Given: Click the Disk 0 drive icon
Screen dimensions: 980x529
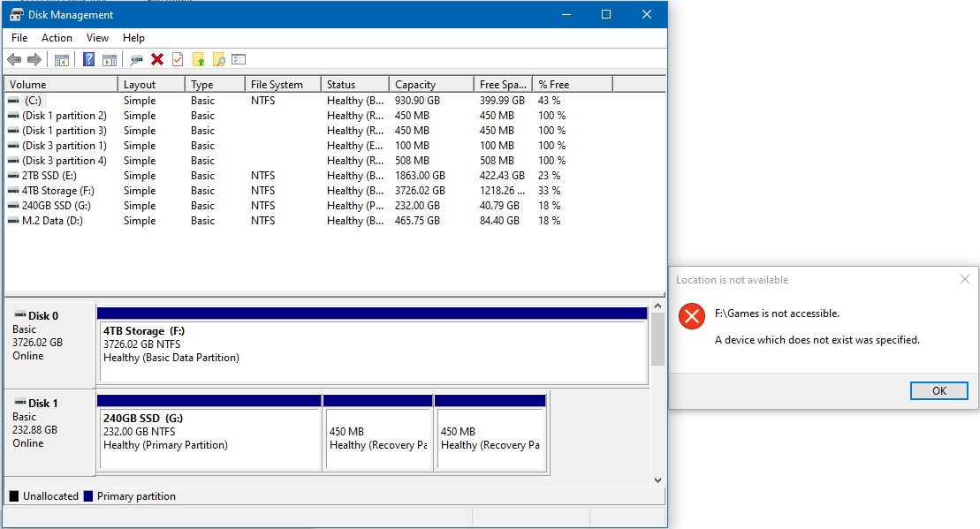Looking at the screenshot, I should click(20, 314).
